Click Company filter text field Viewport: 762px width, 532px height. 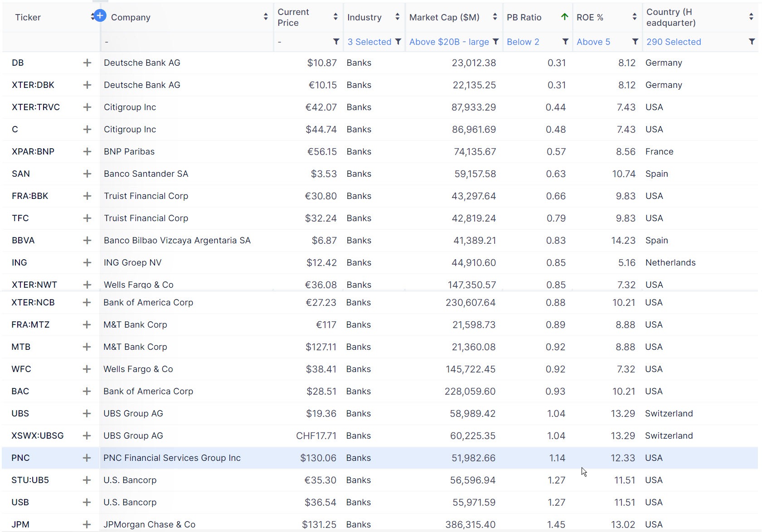point(186,42)
